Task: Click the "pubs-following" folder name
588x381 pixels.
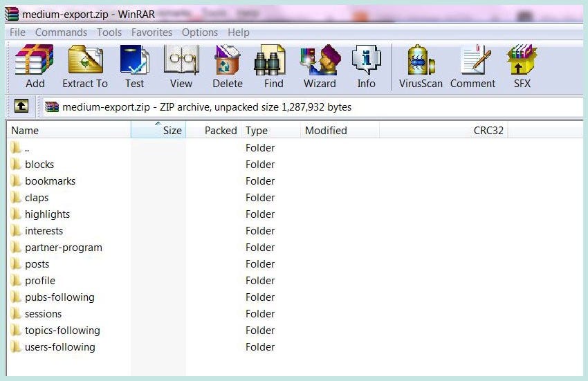Action: tap(59, 297)
